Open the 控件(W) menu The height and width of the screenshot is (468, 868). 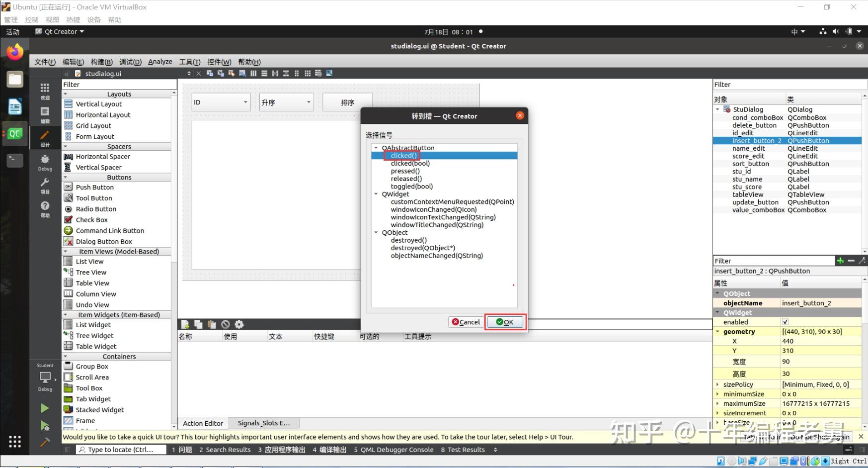click(x=219, y=62)
